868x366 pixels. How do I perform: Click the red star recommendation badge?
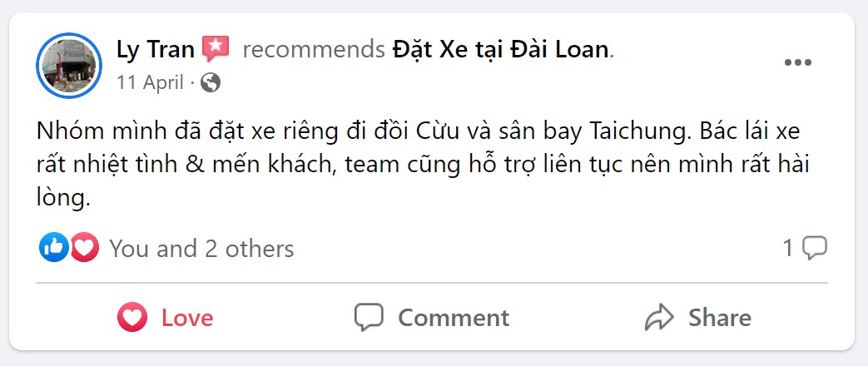[x=216, y=49]
